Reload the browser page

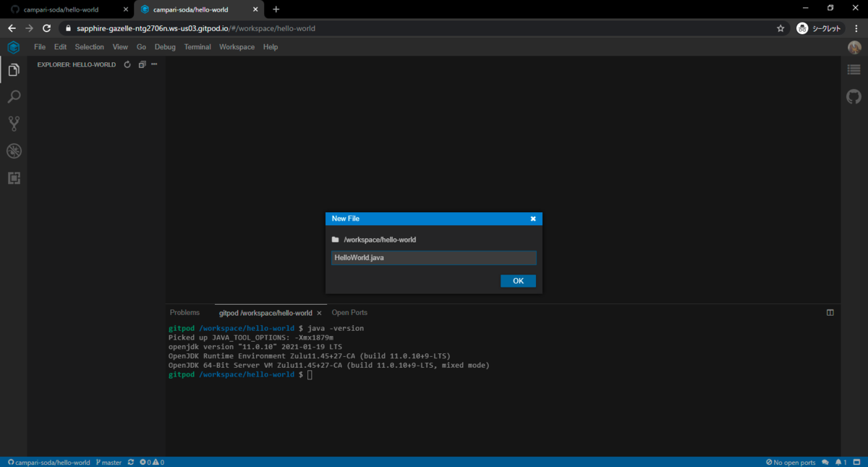pos(47,28)
